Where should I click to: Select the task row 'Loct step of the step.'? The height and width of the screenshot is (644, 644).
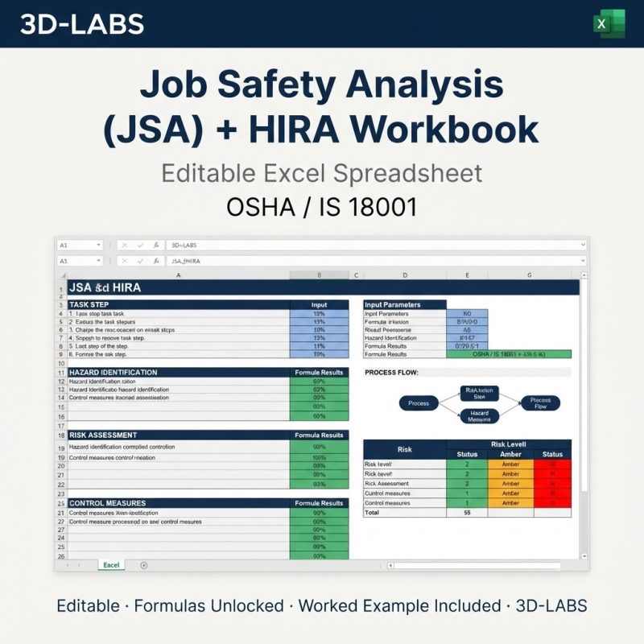[x=179, y=346]
